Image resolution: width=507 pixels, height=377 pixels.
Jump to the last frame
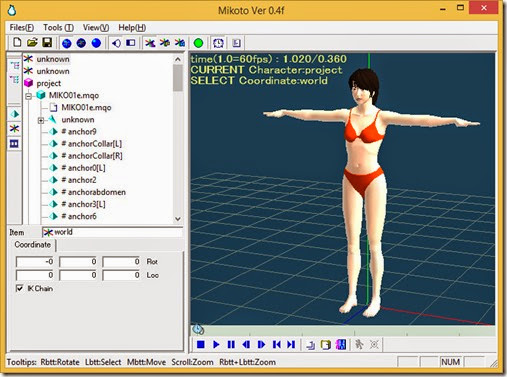[x=291, y=344]
